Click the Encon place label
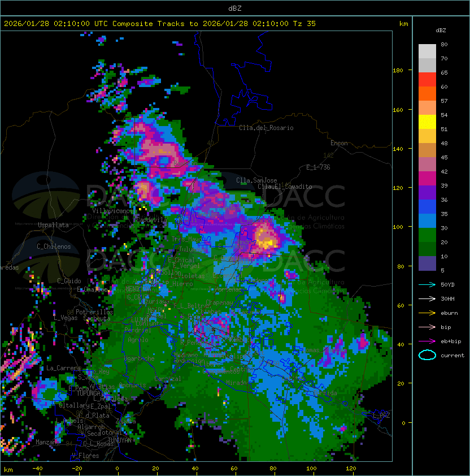Screen dimensions: 470x476 339,143
